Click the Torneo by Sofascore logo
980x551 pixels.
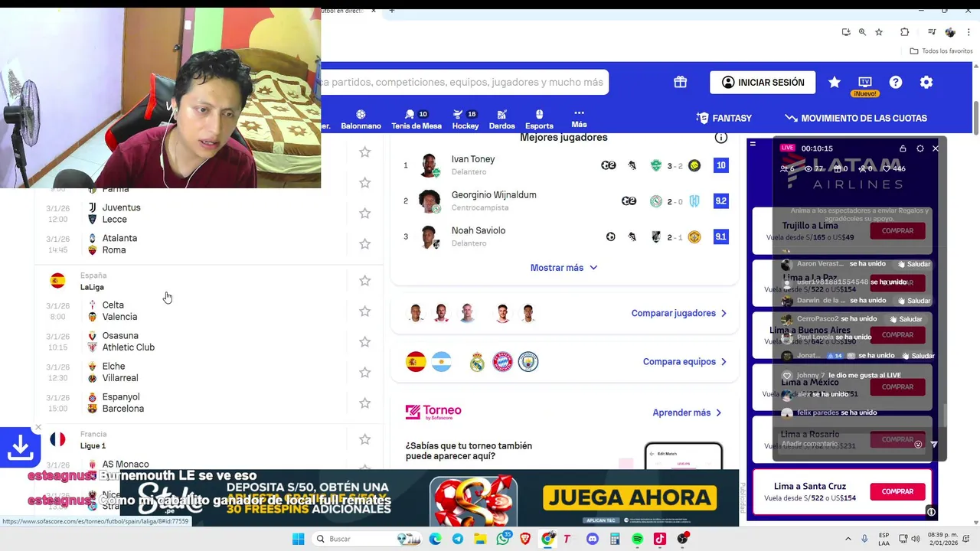pyautogui.click(x=433, y=412)
